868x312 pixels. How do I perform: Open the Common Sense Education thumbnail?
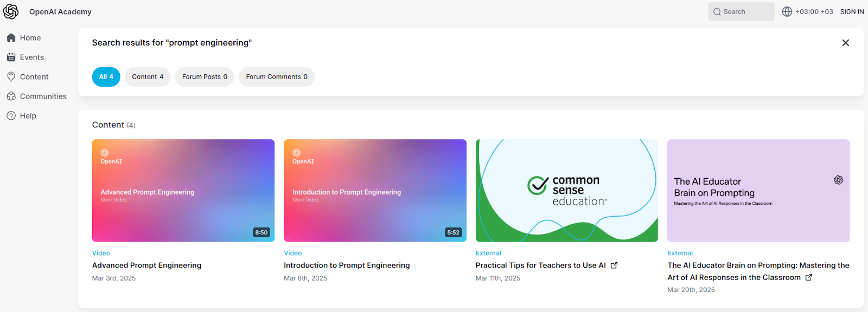(567, 191)
